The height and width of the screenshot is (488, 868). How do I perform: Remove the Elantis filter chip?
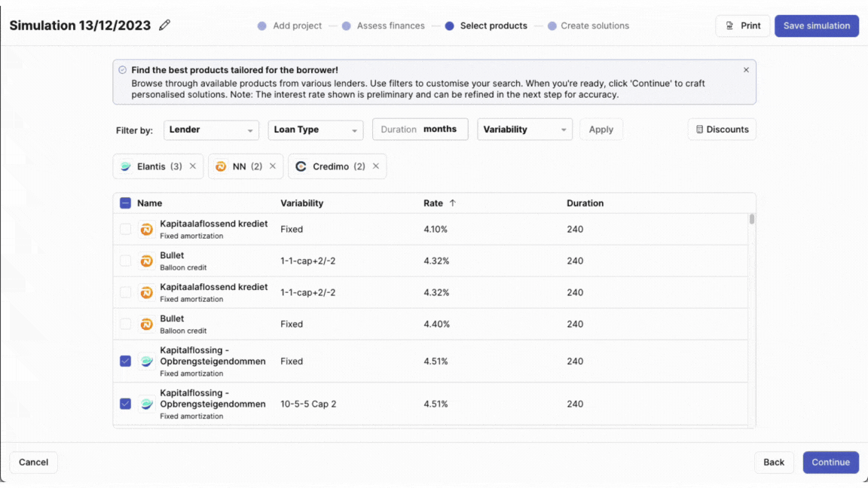(x=193, y=166)
